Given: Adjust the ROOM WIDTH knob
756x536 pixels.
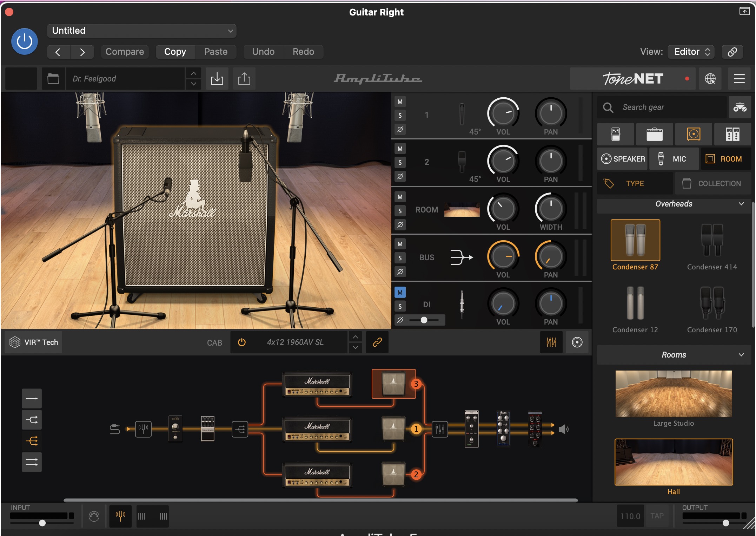Looking at the screenshot, I should tap(551, 209).
